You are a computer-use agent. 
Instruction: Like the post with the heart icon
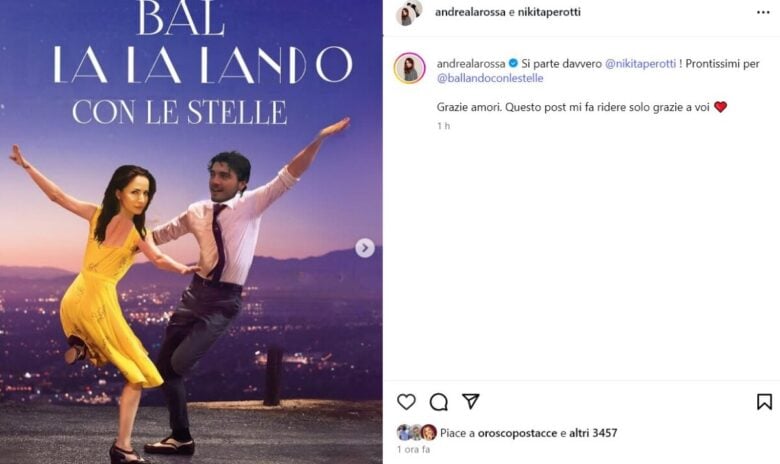[406, 402]
